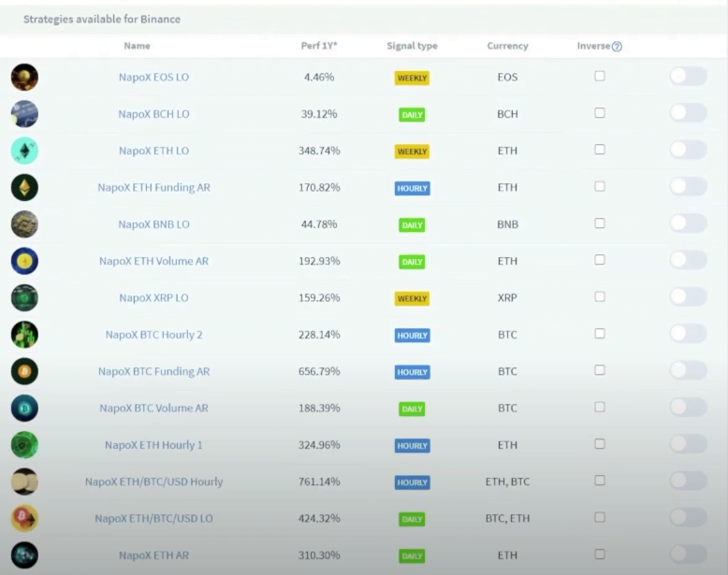Viewport: 728px width, 575px height.
Task: Click the NapoX ETH/BTC/USD Hourly icon
Action: pos(24,482)
